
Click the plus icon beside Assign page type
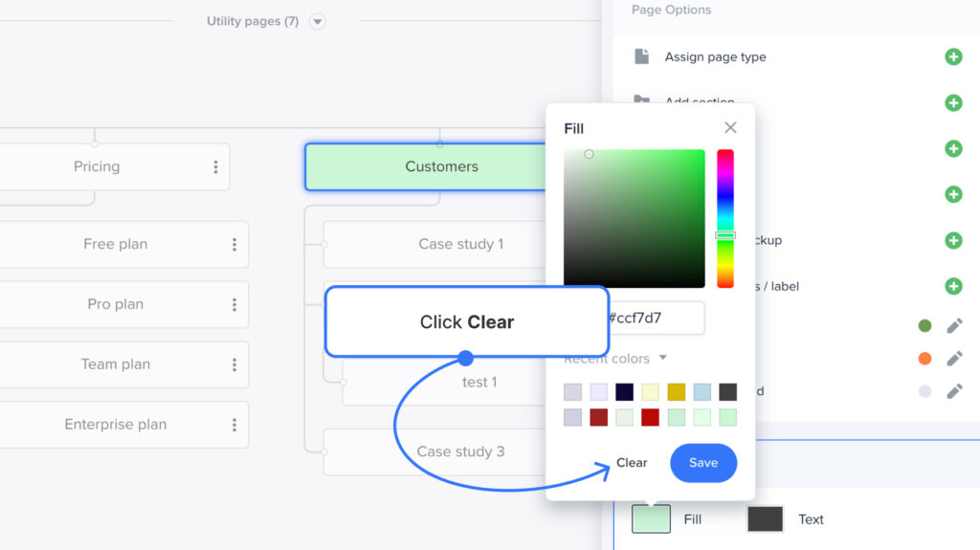tap(953, 56)
